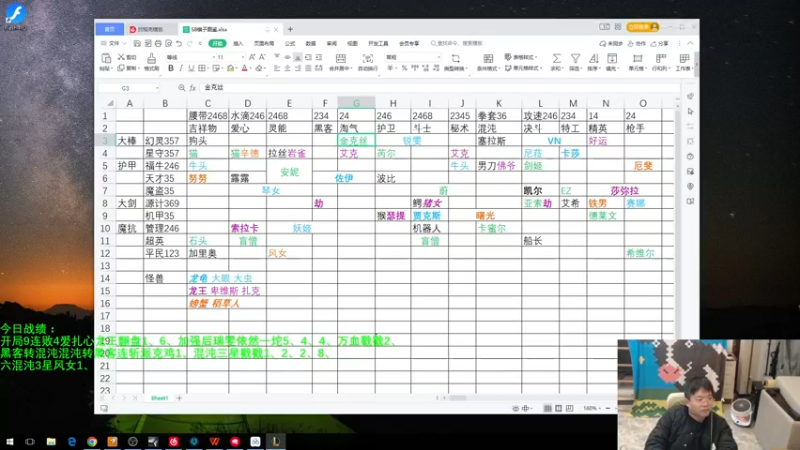Select the eraser clear-format icon
800x450 pixels.
point(259,68)
